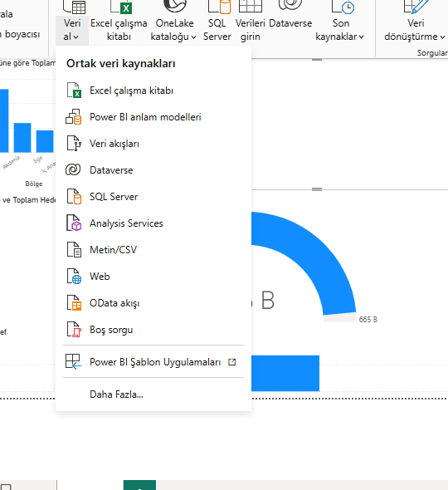Expand Son kaynaklar dropdown arrow
This screenshot has height=490, width=448.
(361, 37)
